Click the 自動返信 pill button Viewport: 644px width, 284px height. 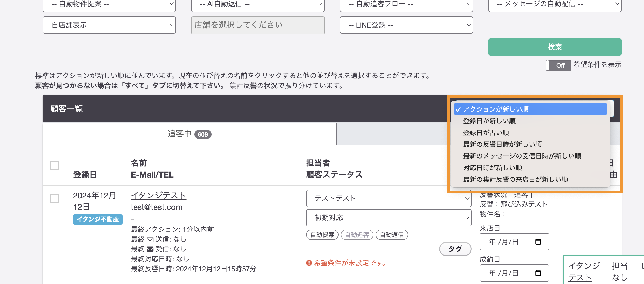pyautogui.click(x=392, y=235)
